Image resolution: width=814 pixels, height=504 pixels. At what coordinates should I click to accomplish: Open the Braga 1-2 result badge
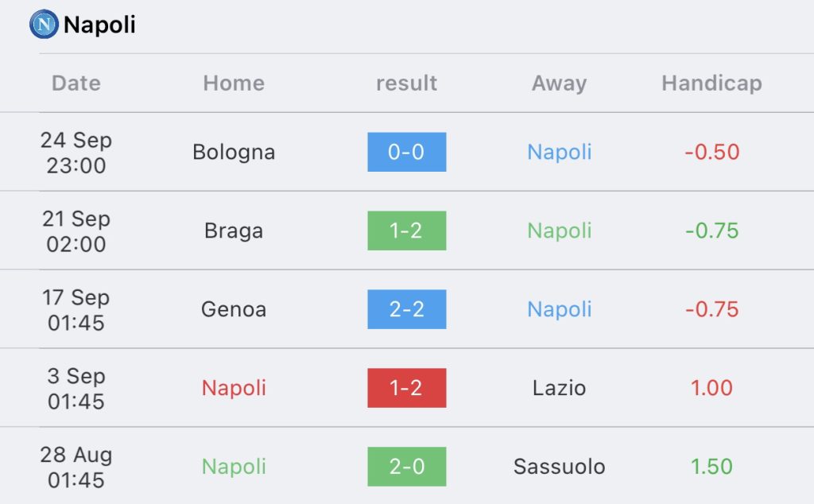pyautogui.click(x=406, y=231)
